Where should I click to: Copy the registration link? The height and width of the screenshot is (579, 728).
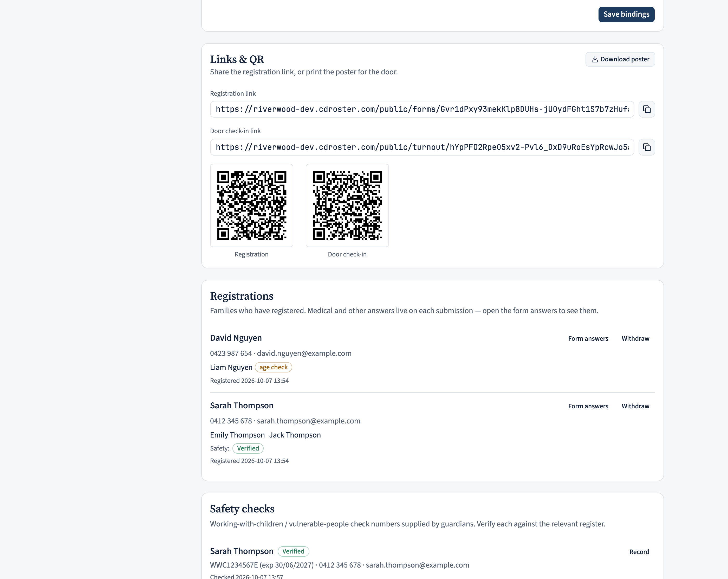coord(647,109)
